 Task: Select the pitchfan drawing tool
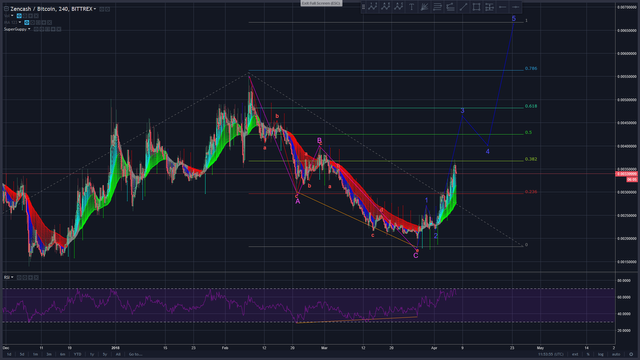click(424, 7)
